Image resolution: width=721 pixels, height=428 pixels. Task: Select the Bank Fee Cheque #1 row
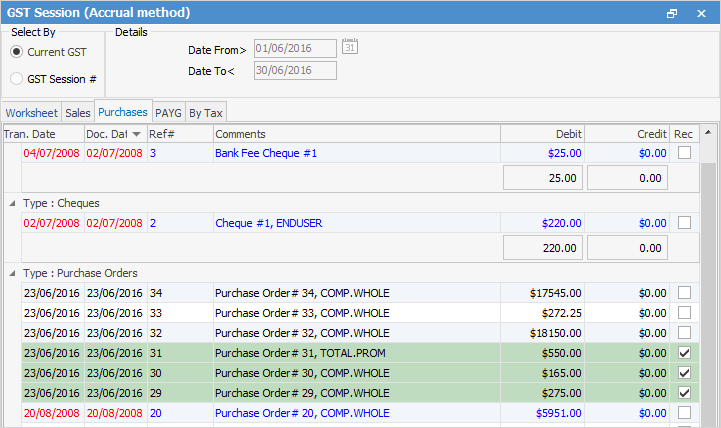click(355, 153)
